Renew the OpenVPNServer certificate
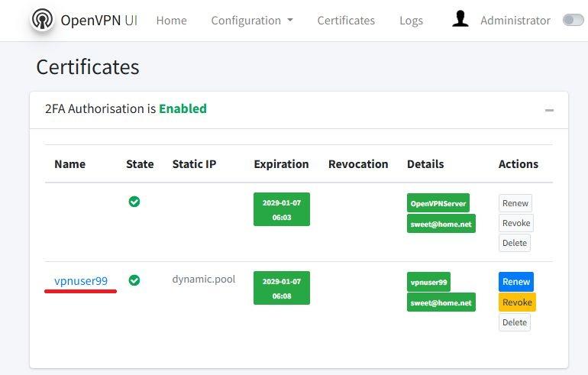Image resolution: width=588 pixels, height=375 pixels. click(515, 203)
